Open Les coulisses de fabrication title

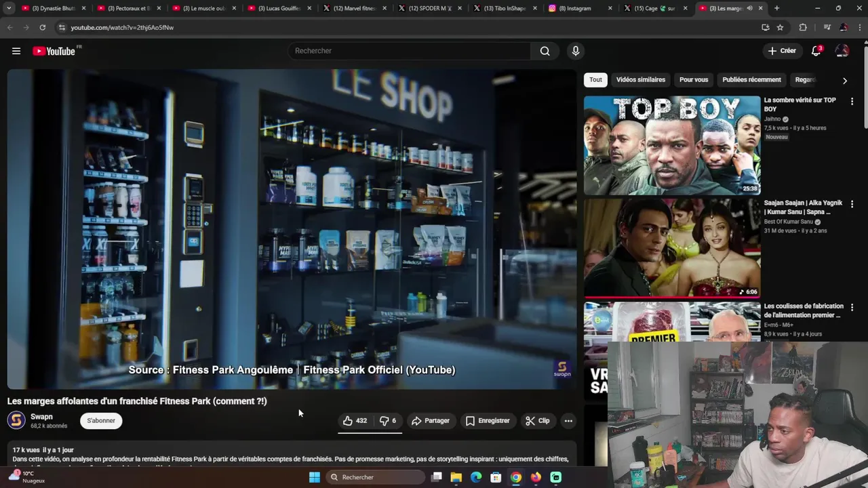[x=804, y=310]
